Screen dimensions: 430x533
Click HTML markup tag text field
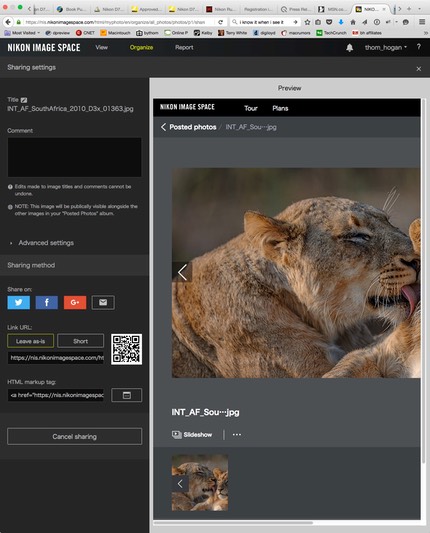pyautogui.click(x=56, y=395)
